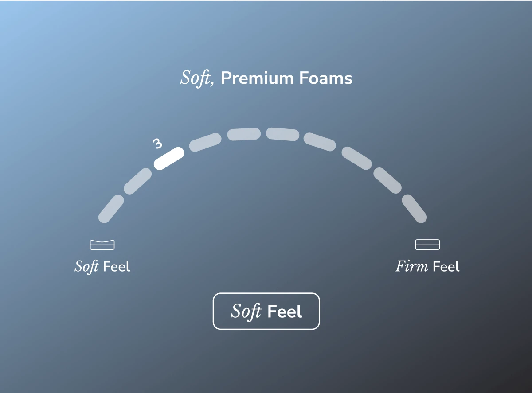Click the sagging soft mattress icon
Viewport: 532px width, 393px height.
pos(102,245)
